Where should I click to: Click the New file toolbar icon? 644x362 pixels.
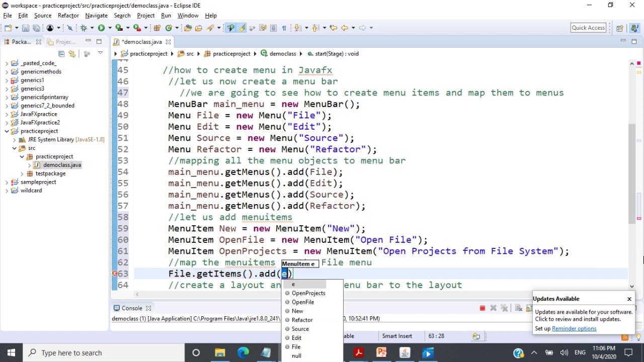[8, 28]
